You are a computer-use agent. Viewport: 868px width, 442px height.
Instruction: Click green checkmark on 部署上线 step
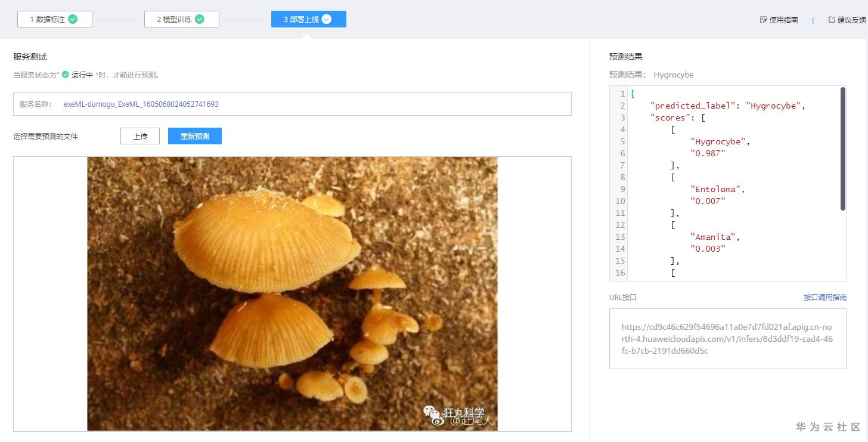[326, 18]
